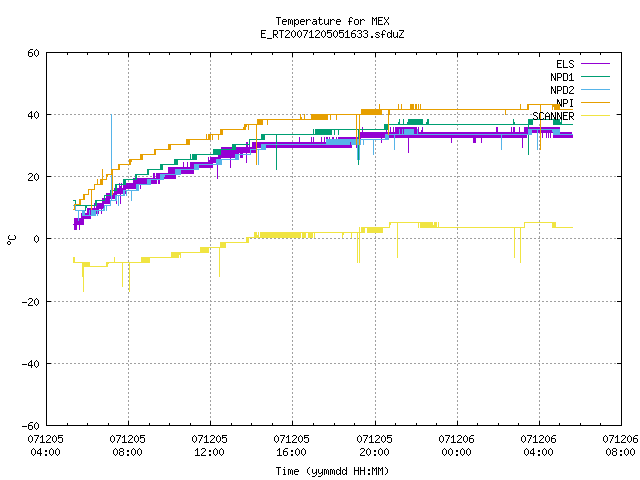Click the chart title 'Temperature for MEX'
This screenshot has width=640, height=480.
point(332,21)
